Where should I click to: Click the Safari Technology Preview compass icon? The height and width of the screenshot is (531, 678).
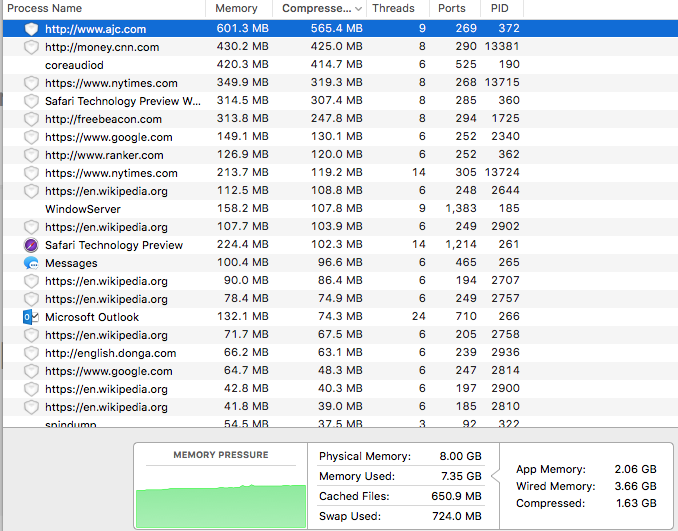31,245
